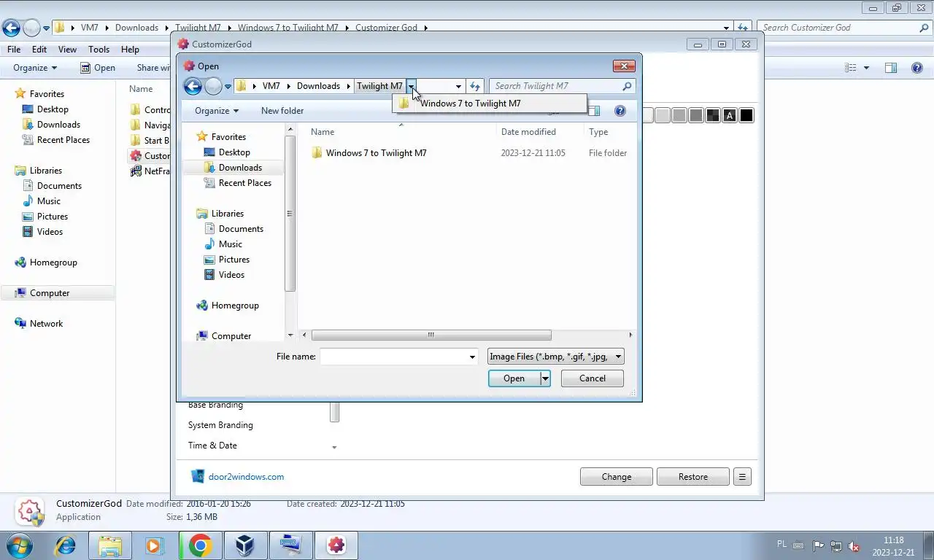Click the Change button in CustomizerGod
Screen dimensions: 934x560
[617, 477]
